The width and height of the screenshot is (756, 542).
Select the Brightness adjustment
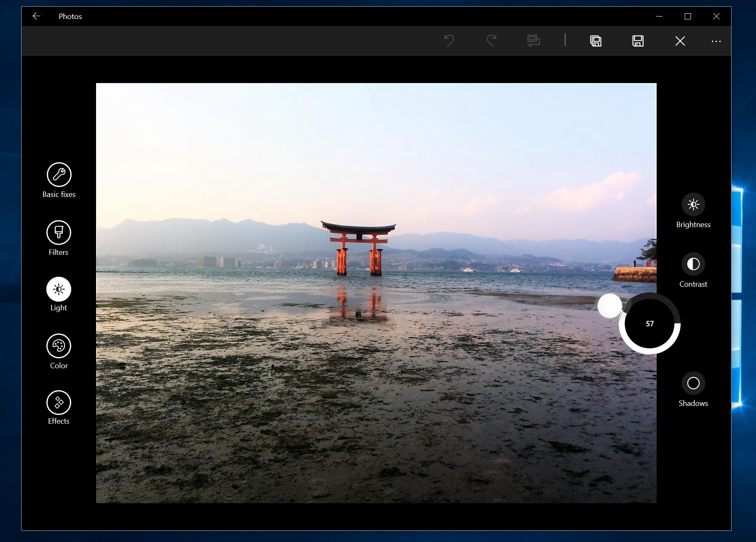pos(693,205)
